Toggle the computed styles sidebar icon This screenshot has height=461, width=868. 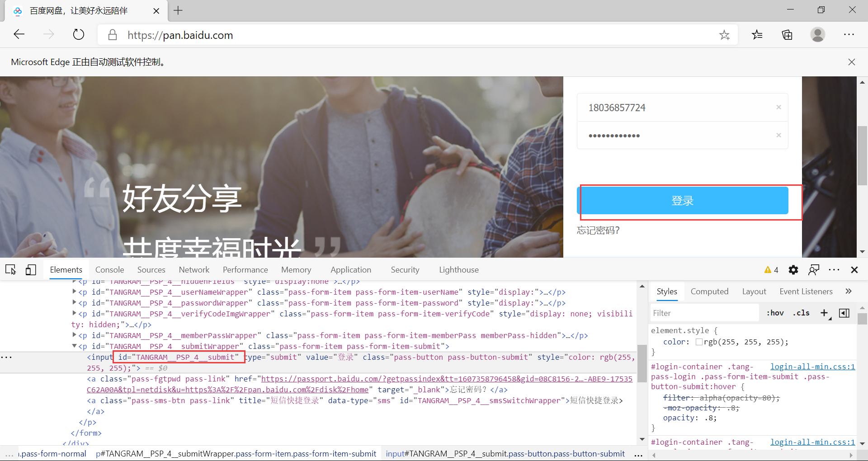point(844,313)
